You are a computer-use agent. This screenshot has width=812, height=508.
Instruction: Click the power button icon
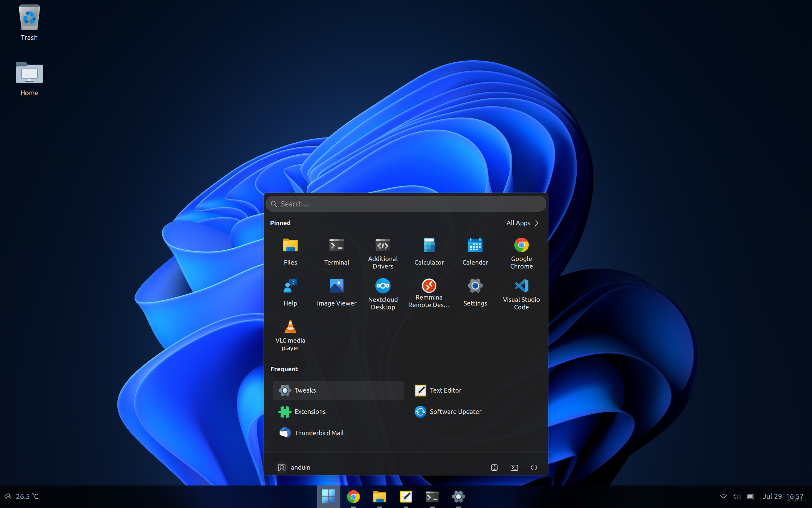pos(534,467)
